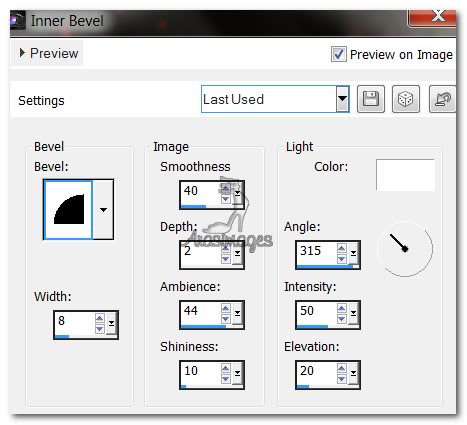467x425 pixels.
Task: Decrease Depth with the down arrow
Action: (226, 259)
